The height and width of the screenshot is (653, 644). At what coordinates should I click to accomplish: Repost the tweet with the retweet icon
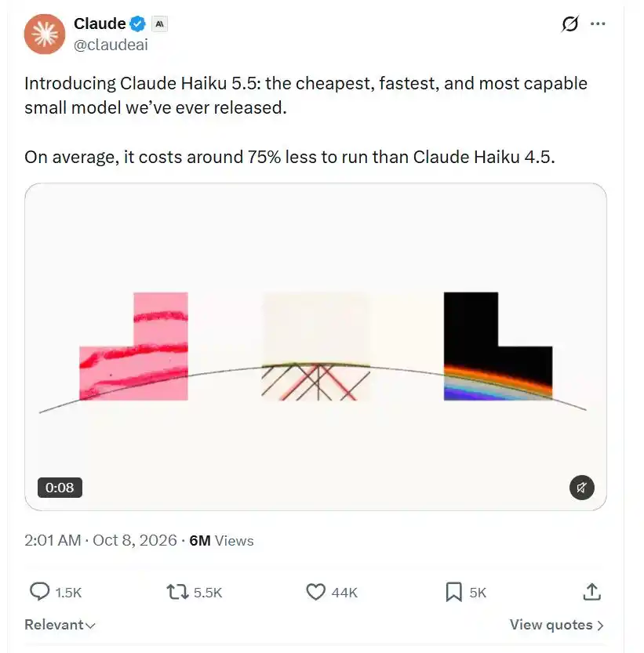pyautogui.click(x=177, y=592)
